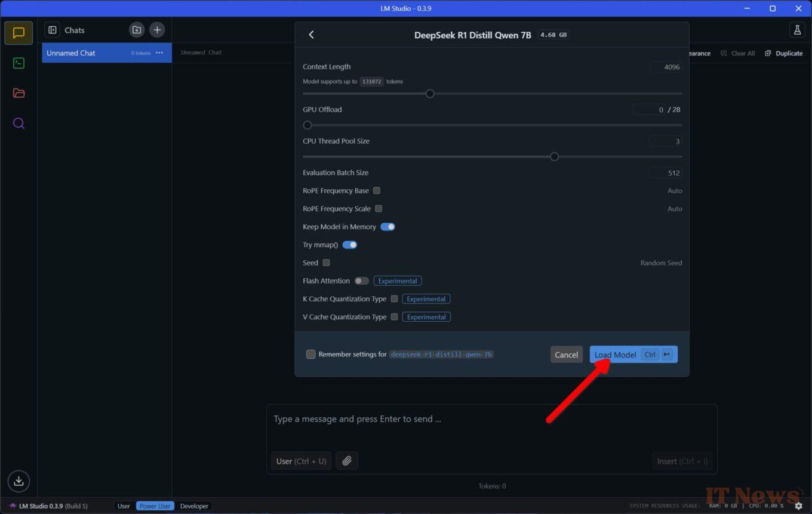The height and width of the screenshot is (514, 812).
Task: Check Remember settings for deepseek-r1-distill-qwen-7b
Action: click(310, 355)
